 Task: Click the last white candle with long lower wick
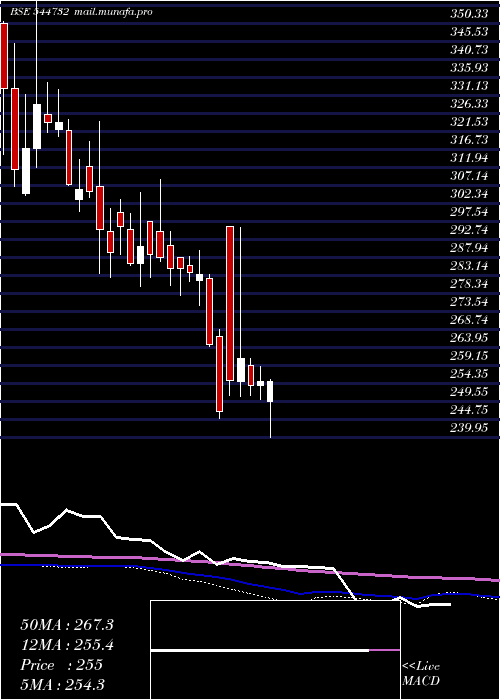270,392
